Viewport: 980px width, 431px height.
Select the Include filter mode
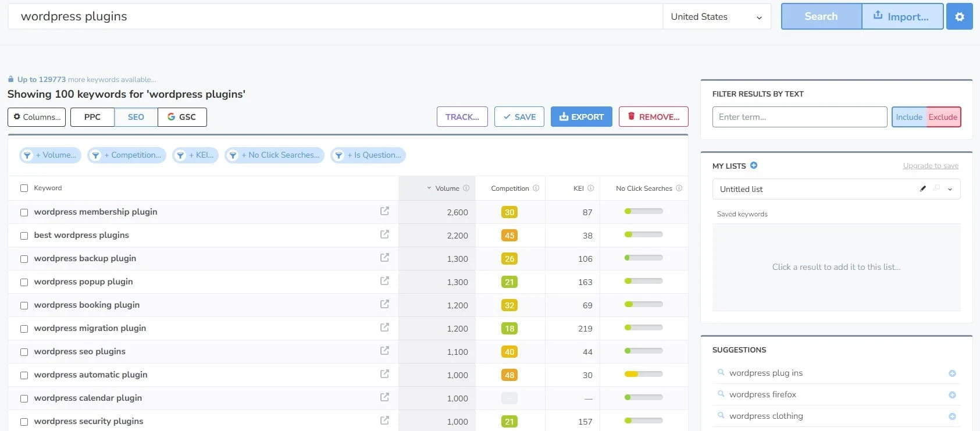(909, 117)
